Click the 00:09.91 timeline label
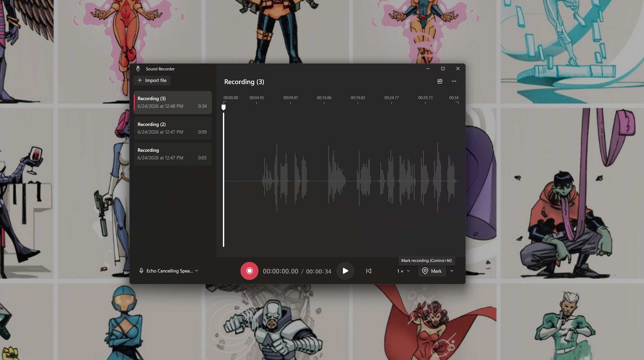644x360 pixels. 291,98
